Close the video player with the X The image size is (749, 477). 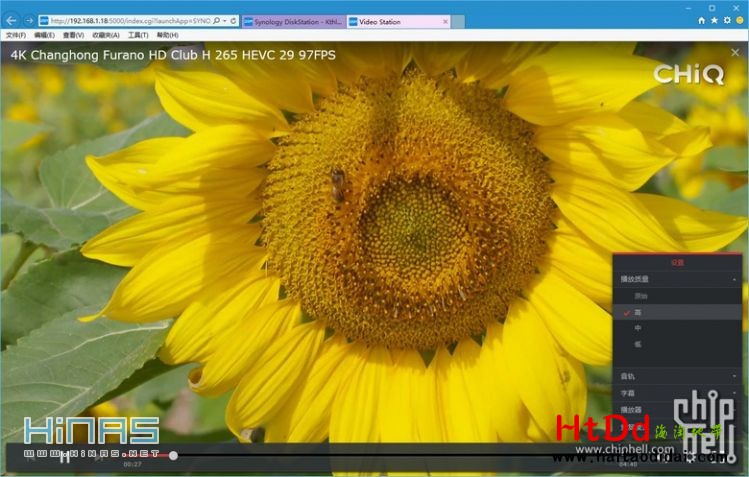click(x=735, y=53)
